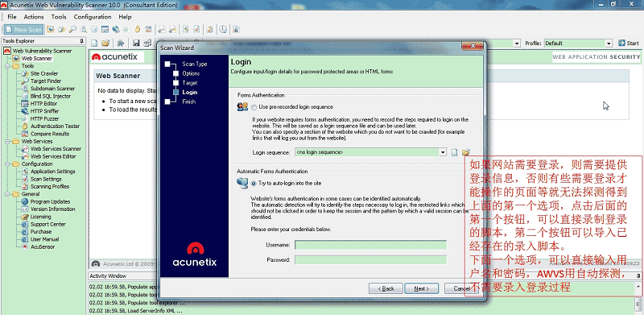The width and height of the screenshot is (644, 327).
Task: Focus the Username input field
Action: tap(370, 245)
